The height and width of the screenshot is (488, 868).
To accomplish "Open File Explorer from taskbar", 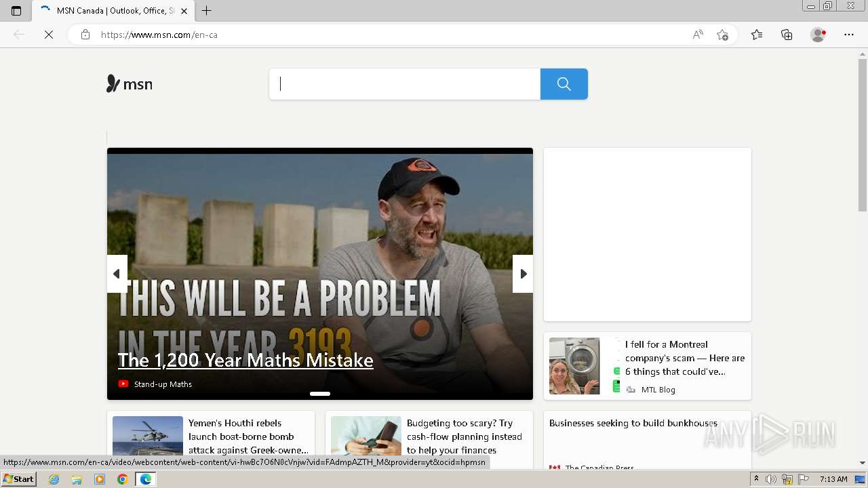I will [77, 479].
